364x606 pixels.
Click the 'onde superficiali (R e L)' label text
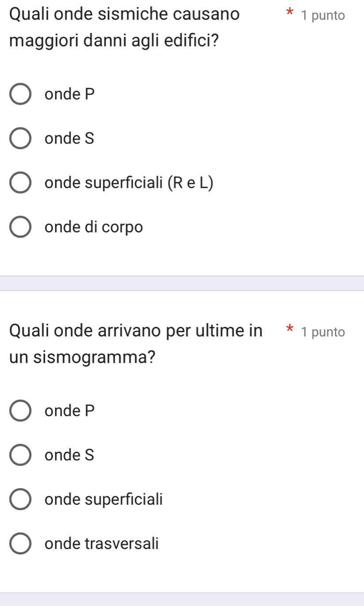point(129,183)
